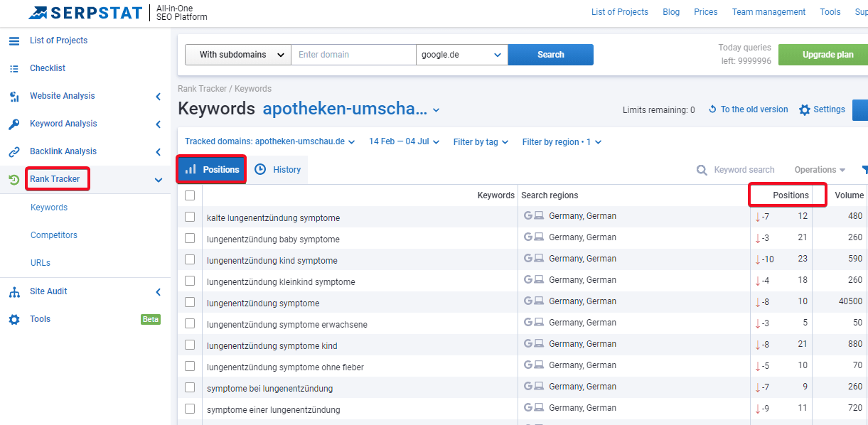Click the blue Search button
This screenshot has width=868, height=425.
[551, 55]
